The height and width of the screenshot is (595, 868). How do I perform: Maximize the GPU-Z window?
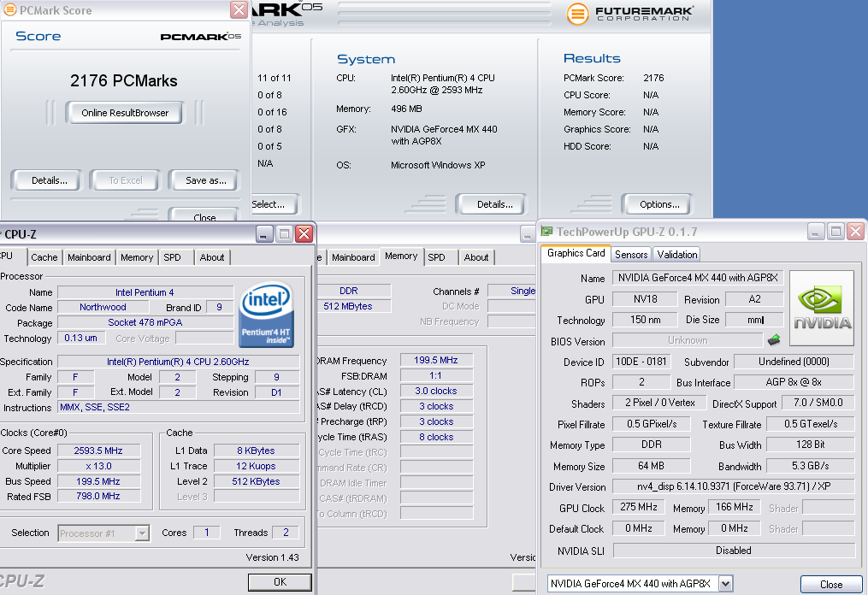[x=836, y=232]
